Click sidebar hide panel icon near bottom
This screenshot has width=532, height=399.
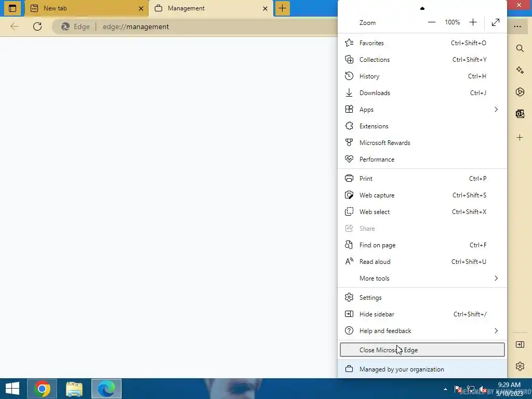[x=520, y=345]
